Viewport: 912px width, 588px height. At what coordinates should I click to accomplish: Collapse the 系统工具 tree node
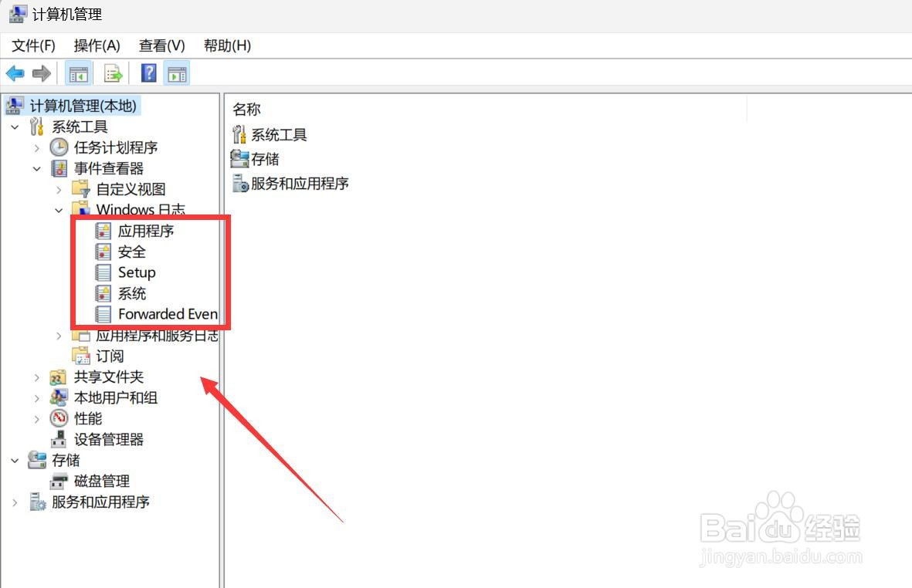click(x=15, y=127)
